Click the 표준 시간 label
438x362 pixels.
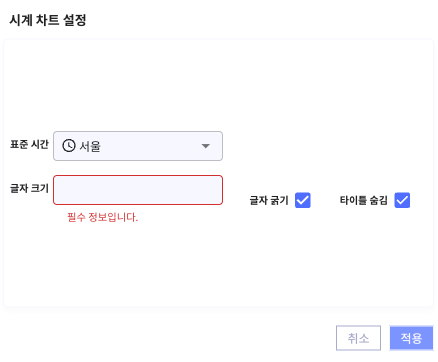pos(29,144)
